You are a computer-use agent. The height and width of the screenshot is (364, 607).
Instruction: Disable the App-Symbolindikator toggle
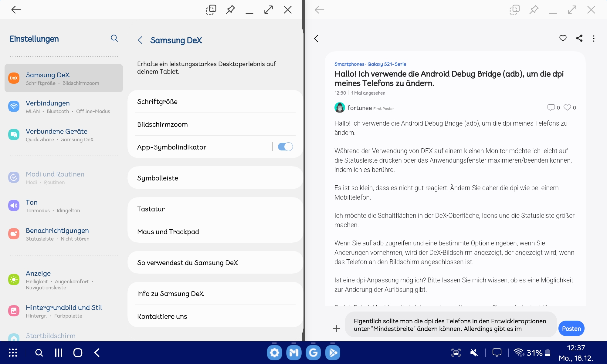pyautogui.click(x=285, y=147)
